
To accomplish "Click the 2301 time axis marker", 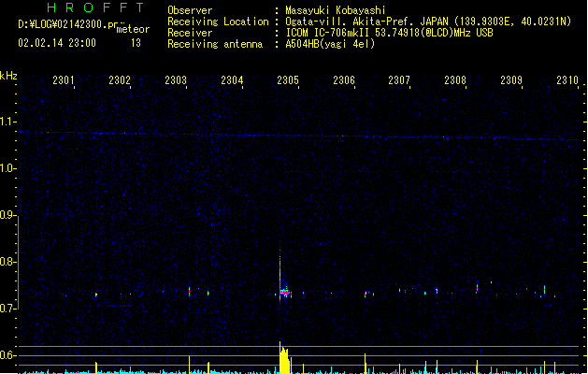I will pos(64,80).
